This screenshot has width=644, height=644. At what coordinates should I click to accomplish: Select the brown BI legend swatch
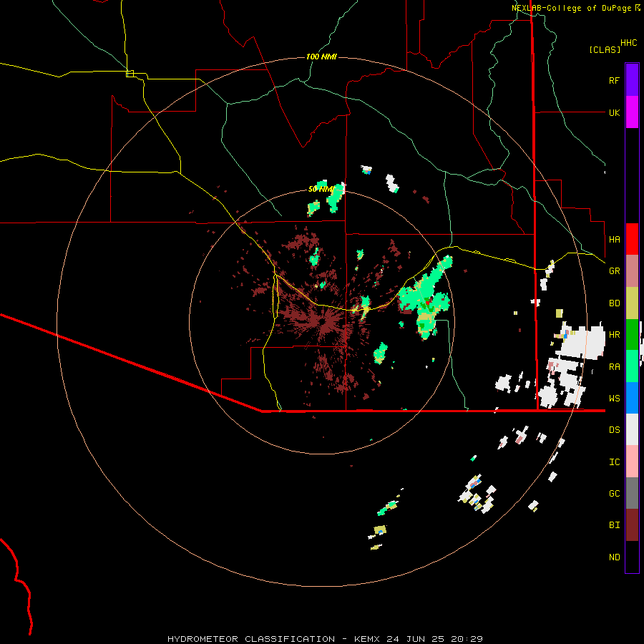click(x=632, y=525)
